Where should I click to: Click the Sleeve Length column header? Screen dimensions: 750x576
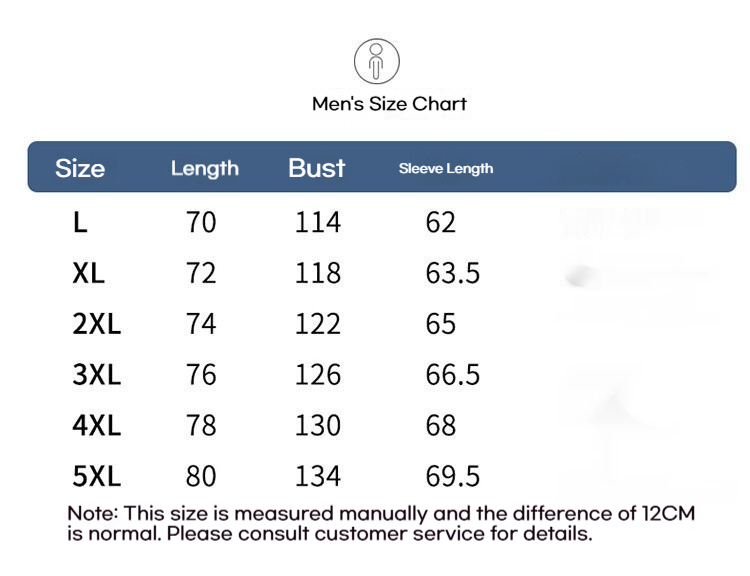[x=446, y=168]
